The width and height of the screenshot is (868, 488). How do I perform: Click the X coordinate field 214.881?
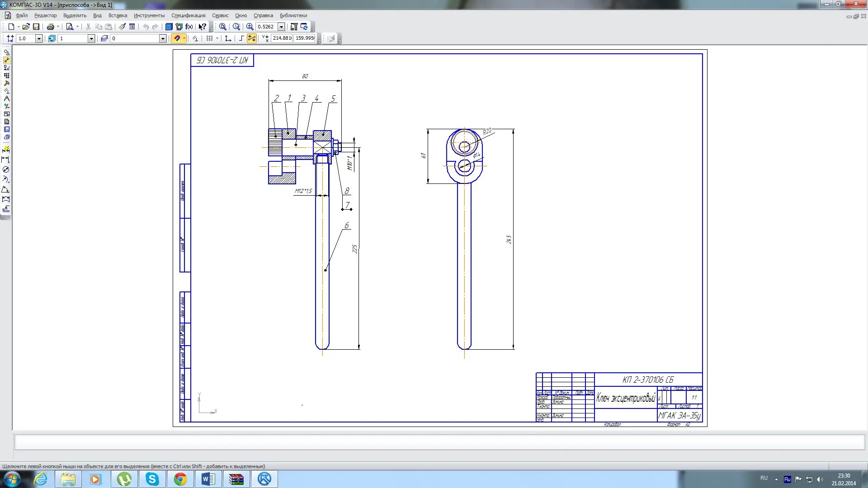point(282,38)
